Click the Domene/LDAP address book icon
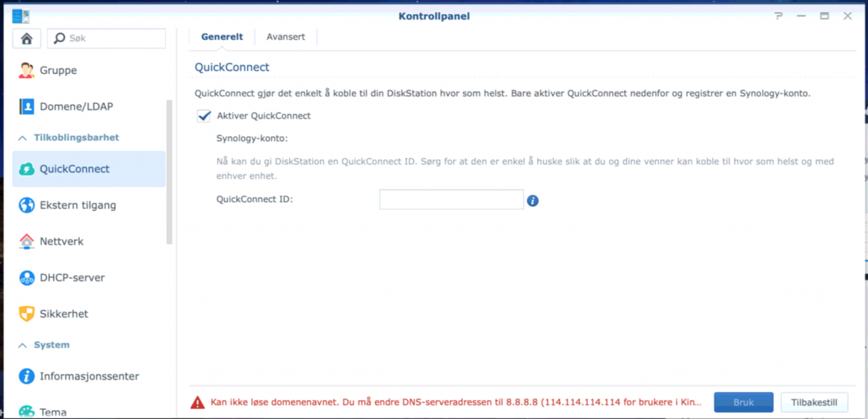The image size is (868, 419). pos(26,106)
